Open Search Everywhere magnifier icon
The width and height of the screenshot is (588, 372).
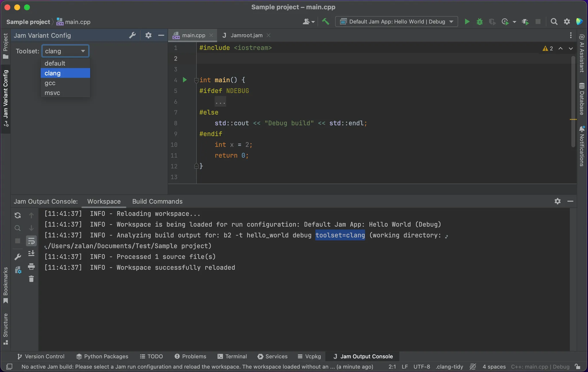click(x=554, y=22)
